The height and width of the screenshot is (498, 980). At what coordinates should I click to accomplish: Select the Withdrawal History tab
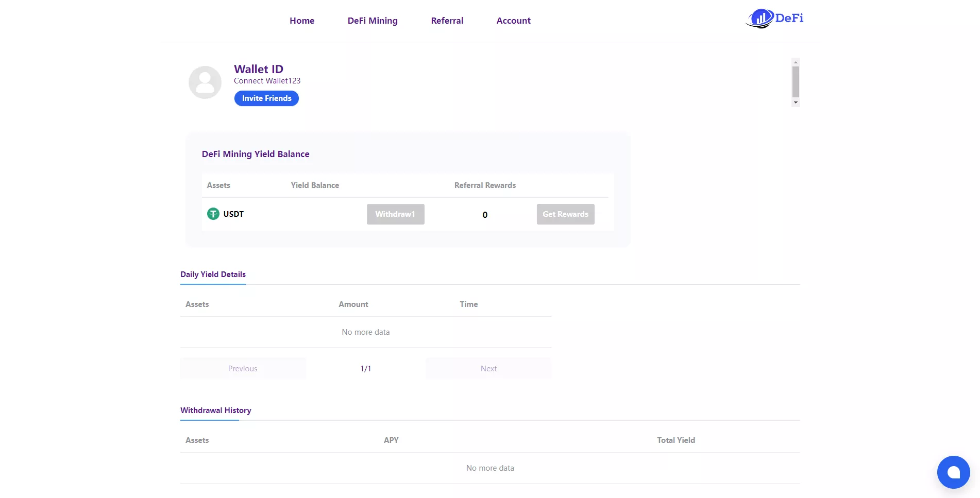point(215,410)
